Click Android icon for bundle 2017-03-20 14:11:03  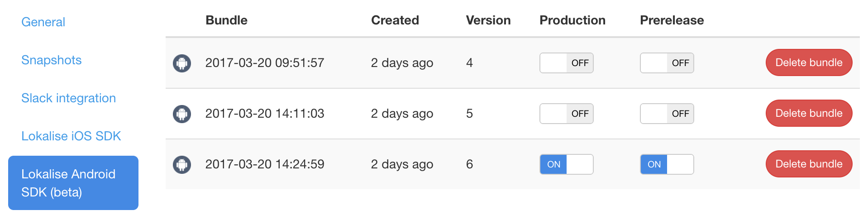[182, 114]
